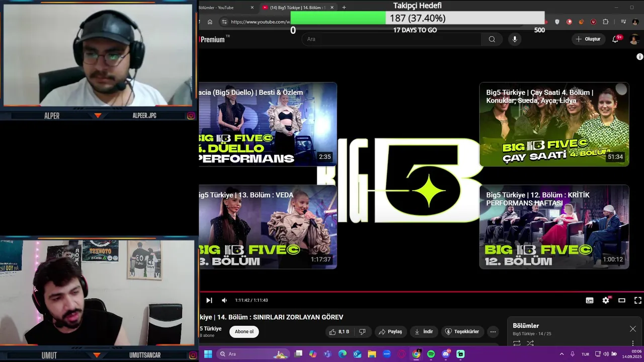Open the Düello Performans Besti & Özlem video
This screenshot has height=362, width=644.
(x=268, y=124)
